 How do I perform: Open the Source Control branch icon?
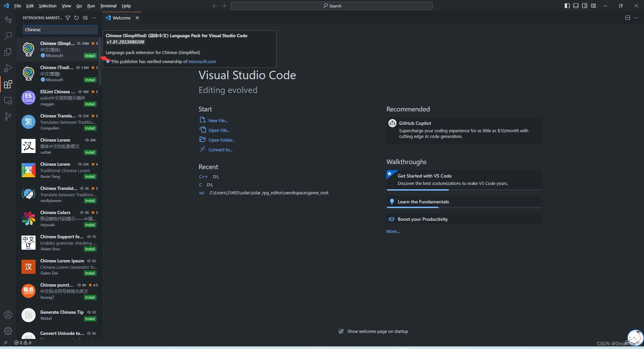tap(8, 116)
